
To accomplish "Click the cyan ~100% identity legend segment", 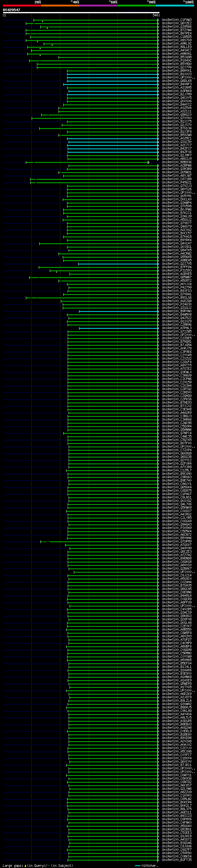I will pos(175,6).
